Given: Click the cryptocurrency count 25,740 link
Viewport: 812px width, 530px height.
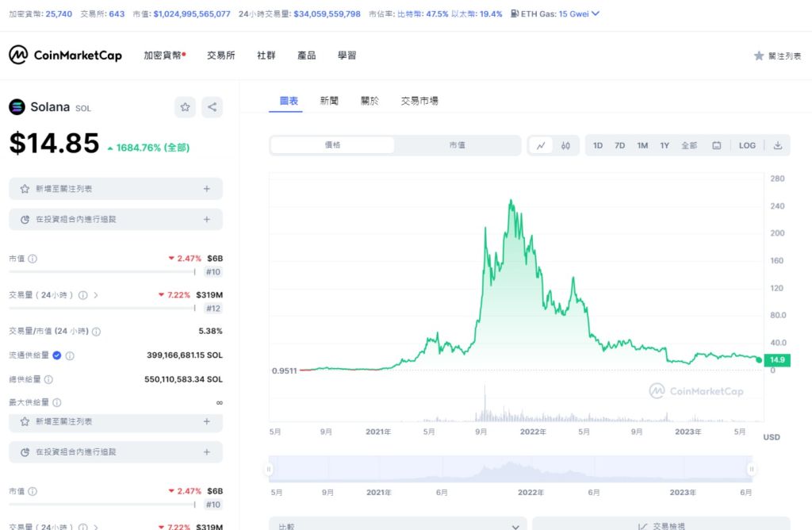Looking at the screenshot, I should [x=59, y=14].
